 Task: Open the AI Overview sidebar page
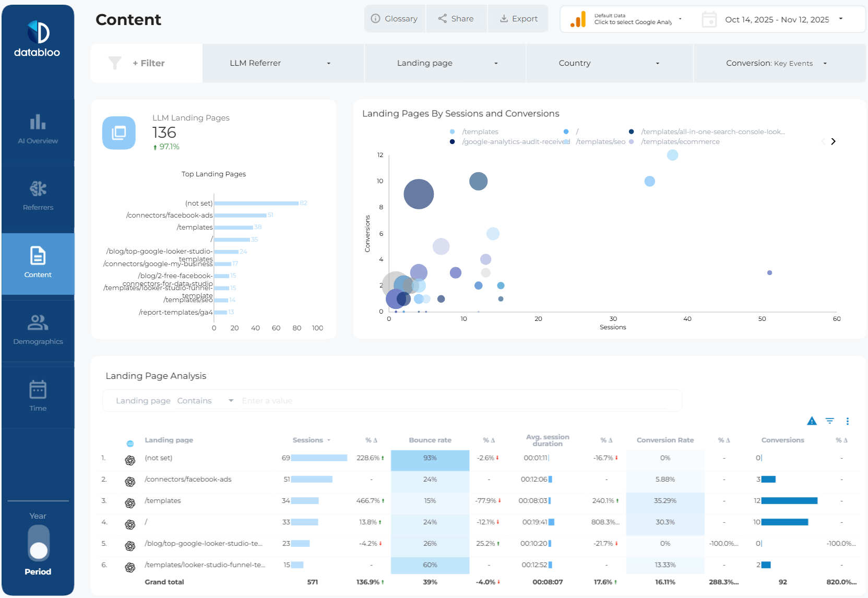[38, 129]
